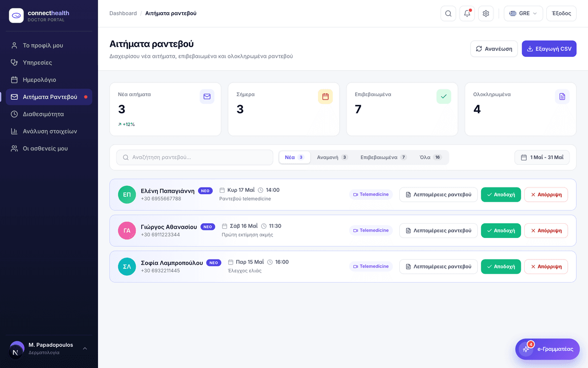Image resolution: width=588 pixels, height=368 pixels.
Task: Accept Σοφία Λαμπροπούλου's appointment with Αποδοχή
Action: coord(501,266)
